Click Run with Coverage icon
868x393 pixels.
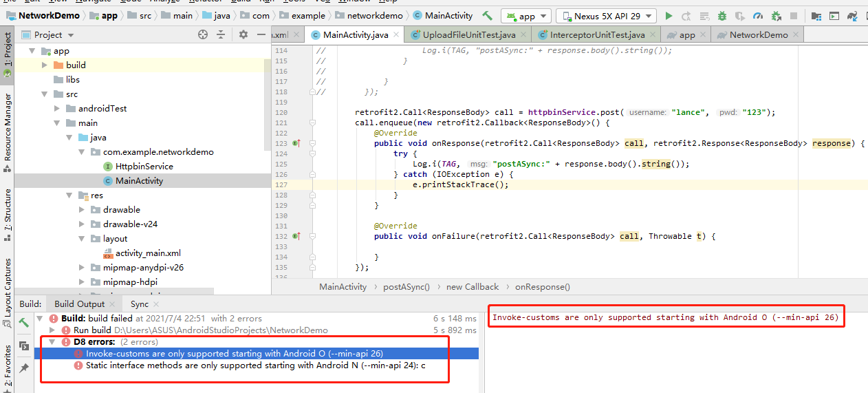click(739, 15)
